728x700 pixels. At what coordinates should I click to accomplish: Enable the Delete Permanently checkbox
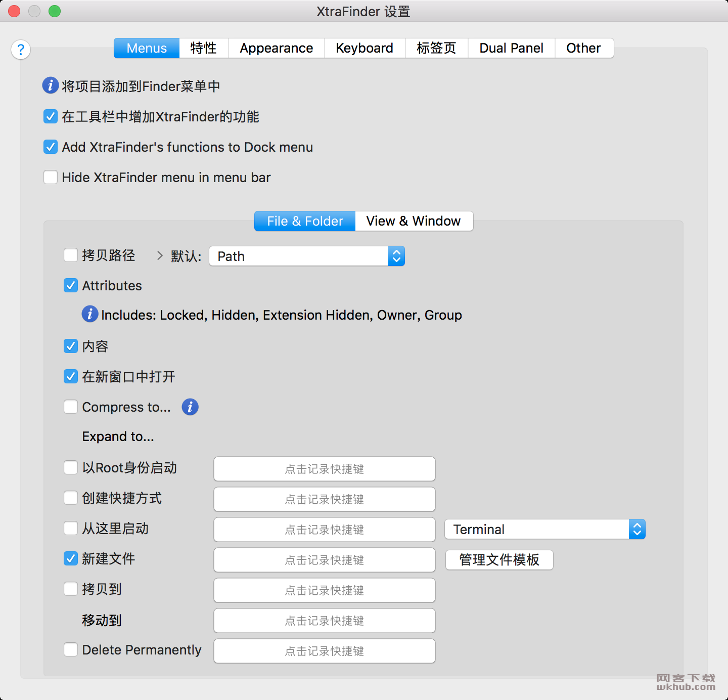pyautogui.click(x=71, y=650)
